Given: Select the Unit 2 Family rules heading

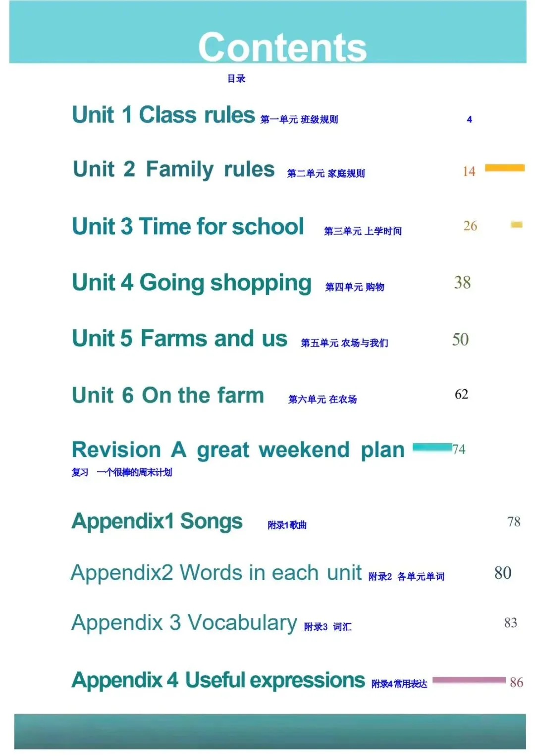Looking at the screenshot, I should pyautogui.click(x=173, y=170).
